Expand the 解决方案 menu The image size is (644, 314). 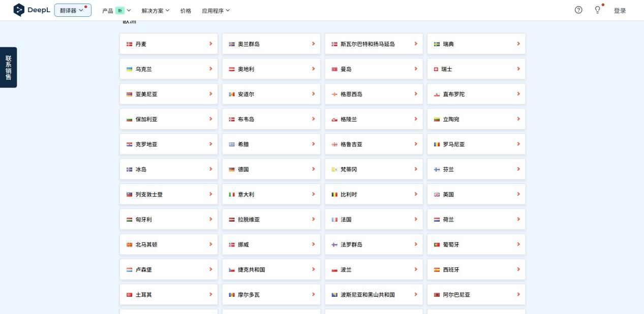click(x=156, y=11)
